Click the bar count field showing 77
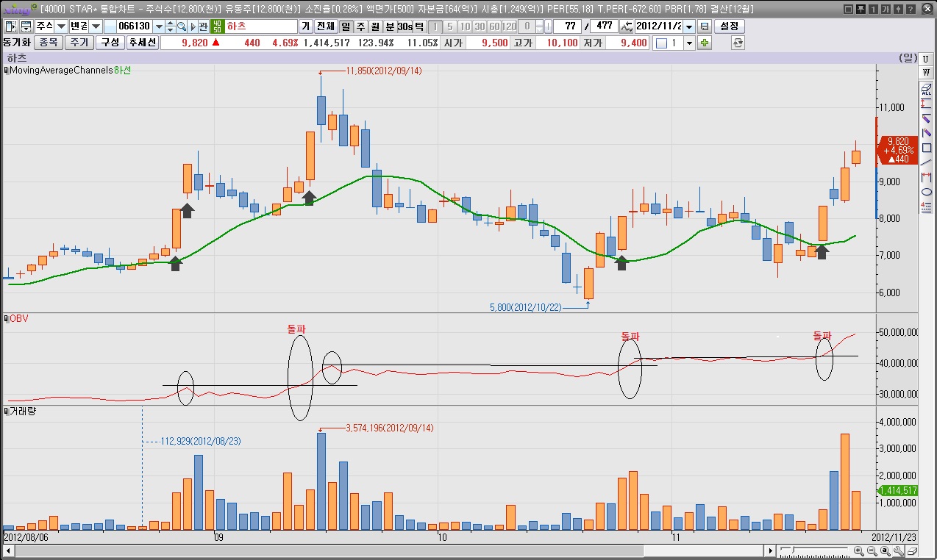This screenshot has width=937, height=560. point(566,26)
